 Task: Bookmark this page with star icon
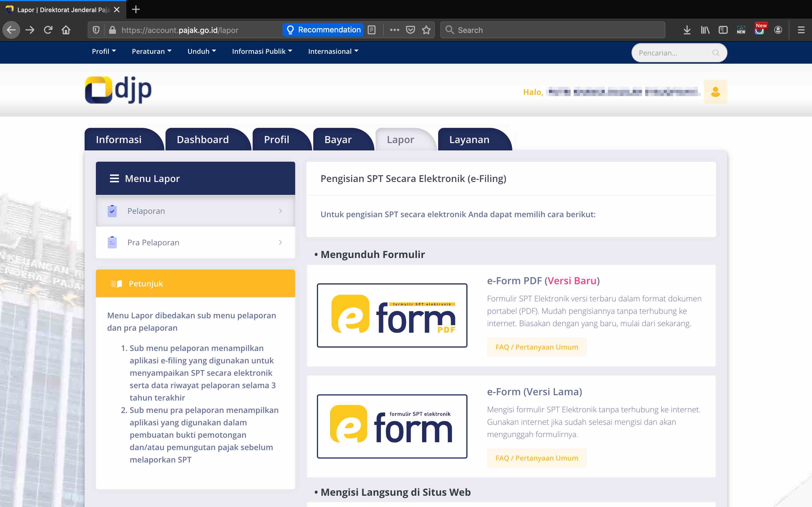click(x=426, y=30)
